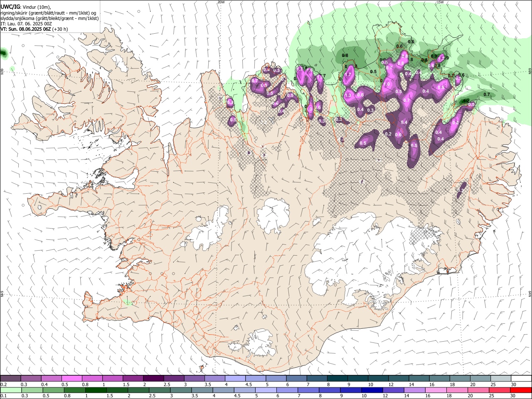Click the white 30 snow-scale swatch
This screenshot has height=399, width=532.
coord(521,379)
